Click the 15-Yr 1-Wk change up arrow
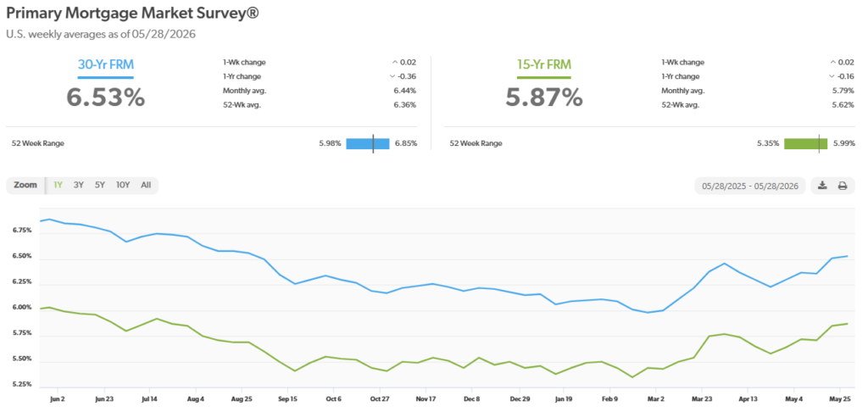Viewport: 868px width, 412px height. 833,63
